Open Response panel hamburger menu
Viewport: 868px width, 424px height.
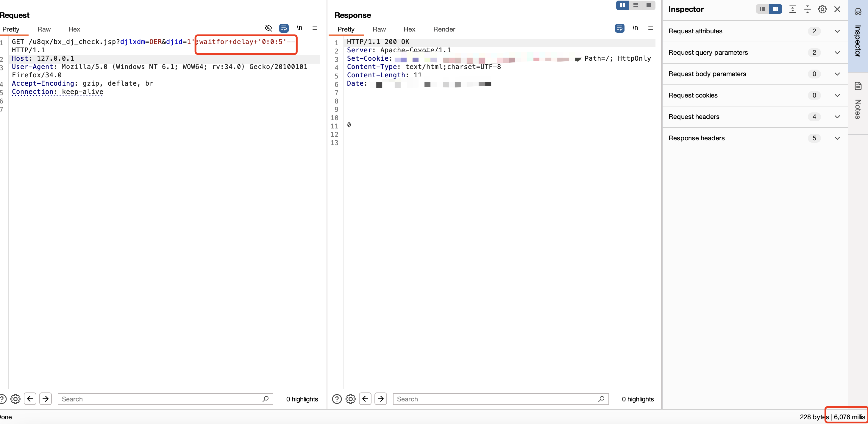650,28
